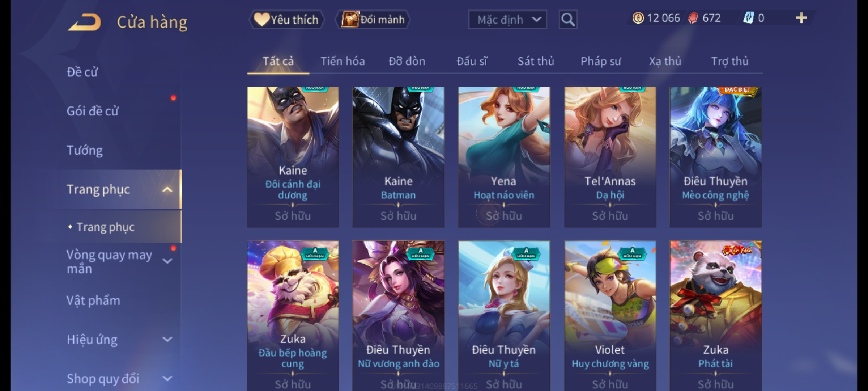868x391 pixels.
Task: Open the Mặc định sort dropdown
Action: point(507,20)
